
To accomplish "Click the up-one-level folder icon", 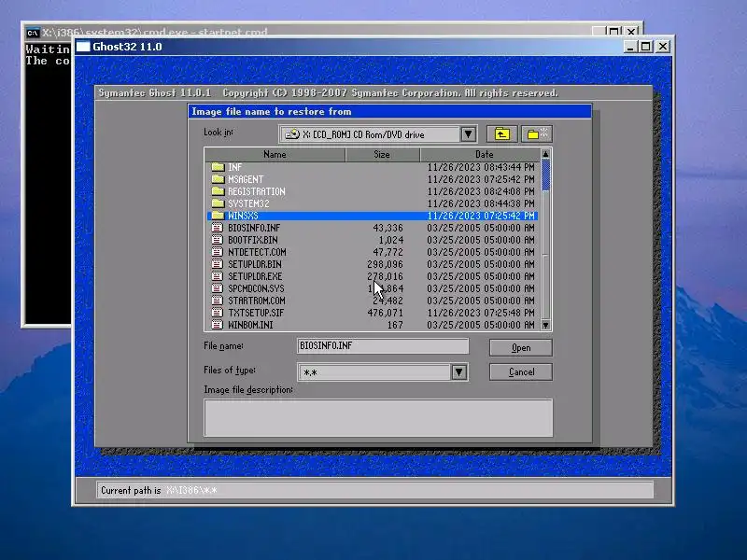I will coord(501,134).
